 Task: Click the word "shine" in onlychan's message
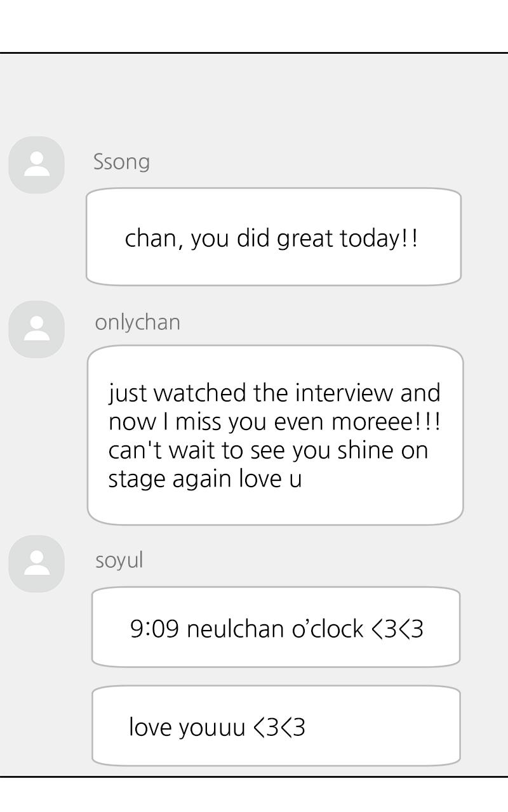pyautogui.click(x=367, y=450)
